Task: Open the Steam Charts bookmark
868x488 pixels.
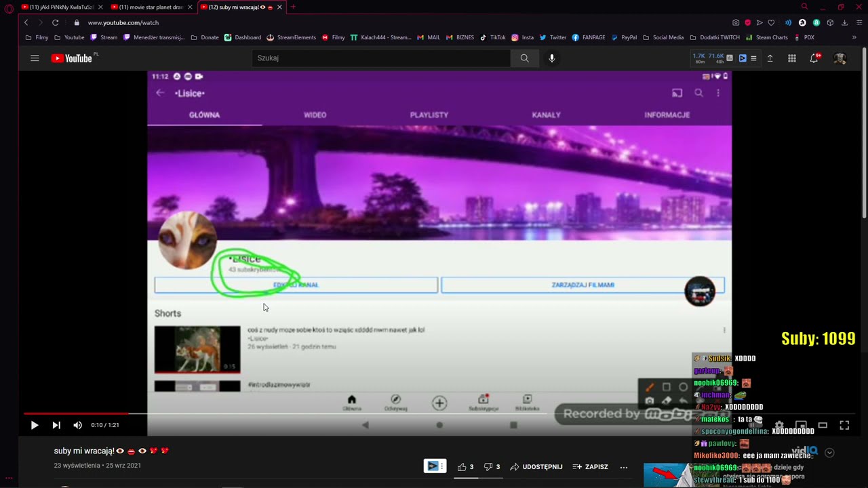Action: (x=767, y=37)
